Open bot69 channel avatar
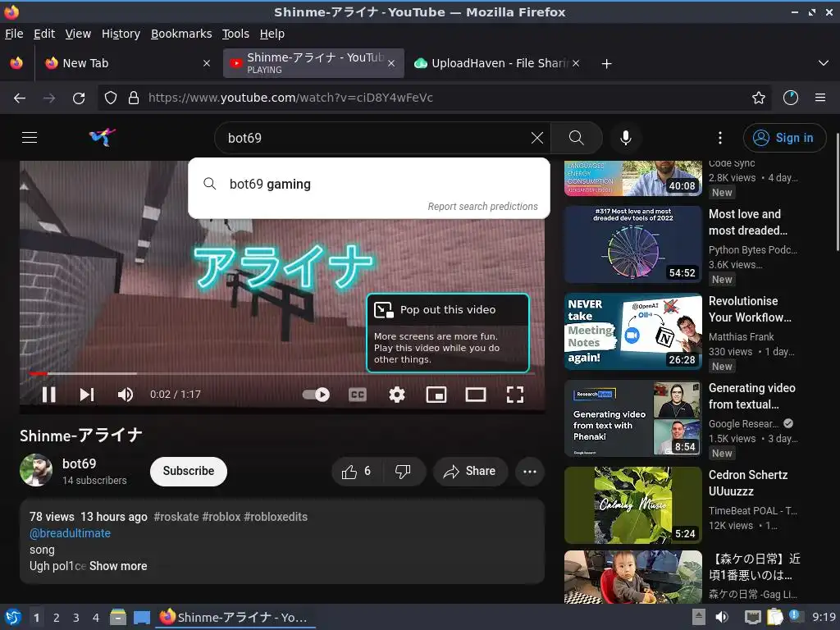Image resolution: width=840 pixels, height=630 pixels. (36, 470)
